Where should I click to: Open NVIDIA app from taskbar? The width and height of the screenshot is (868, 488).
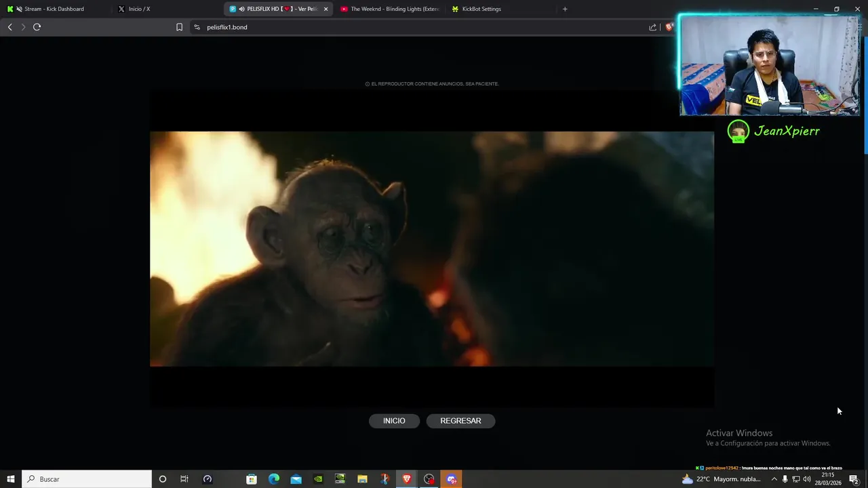pyautogui.click(x=318, y=479)
